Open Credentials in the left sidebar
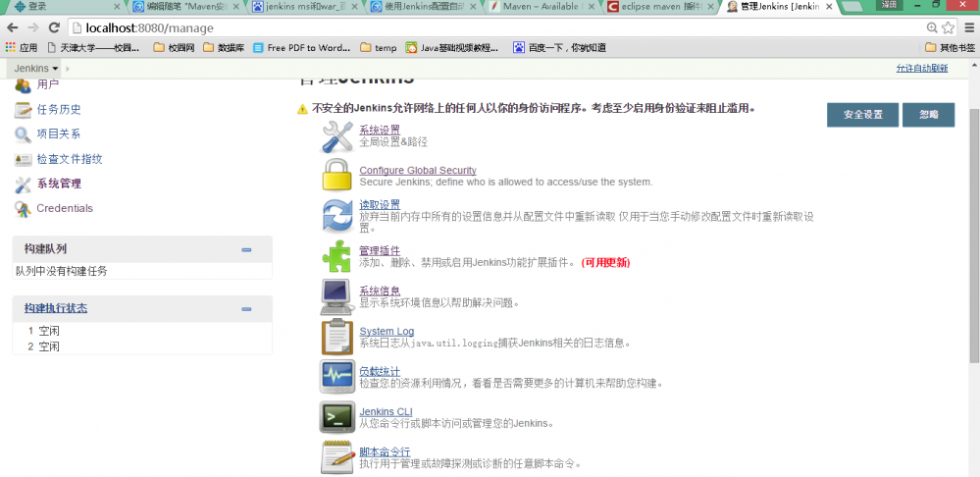980x477 pixels. pyautogui.click(x=65, y=208)
